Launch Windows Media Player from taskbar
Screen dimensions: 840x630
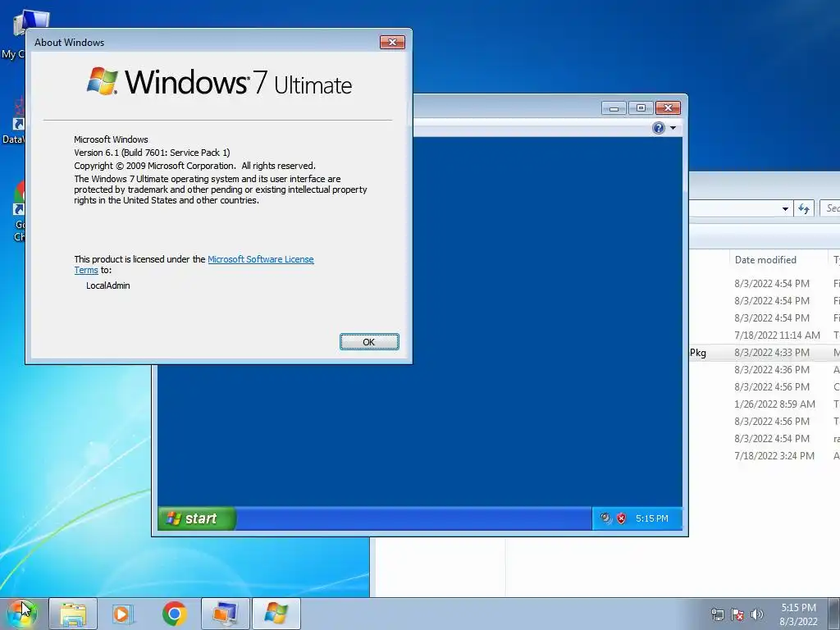tap(123, 614)
